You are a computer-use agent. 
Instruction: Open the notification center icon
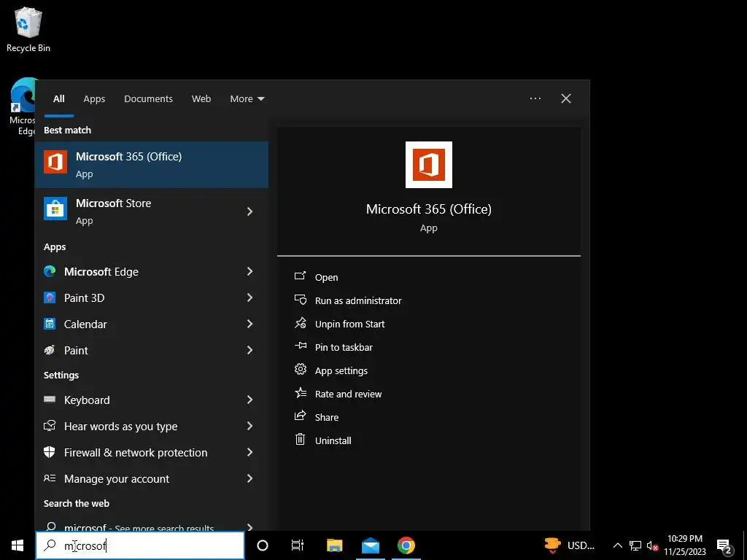(724, 545)
